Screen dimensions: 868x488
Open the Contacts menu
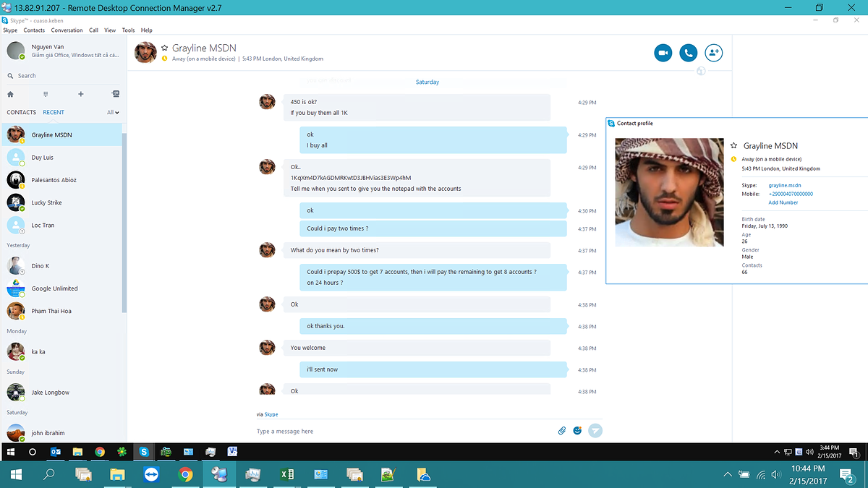point(34,30)
